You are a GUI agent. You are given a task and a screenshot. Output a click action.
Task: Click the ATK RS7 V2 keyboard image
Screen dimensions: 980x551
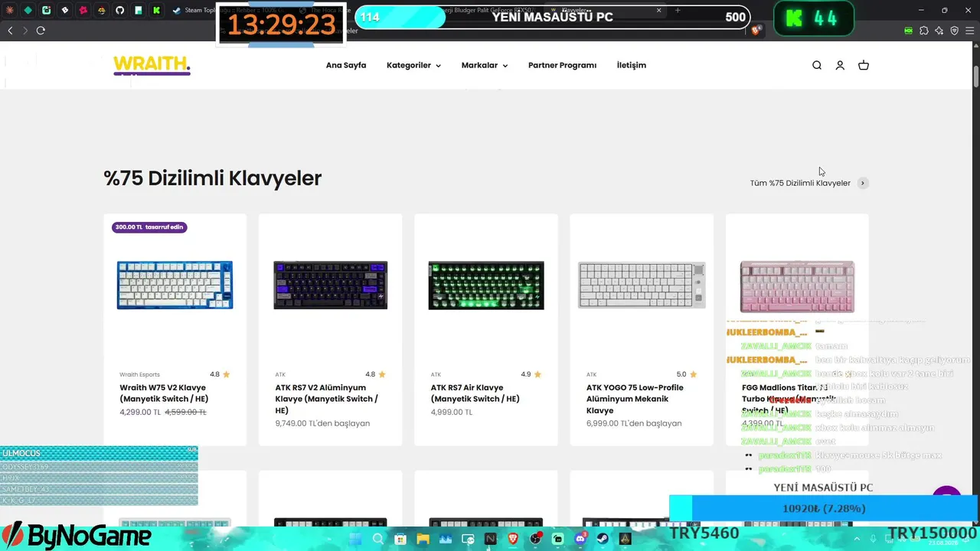point(331,285)
